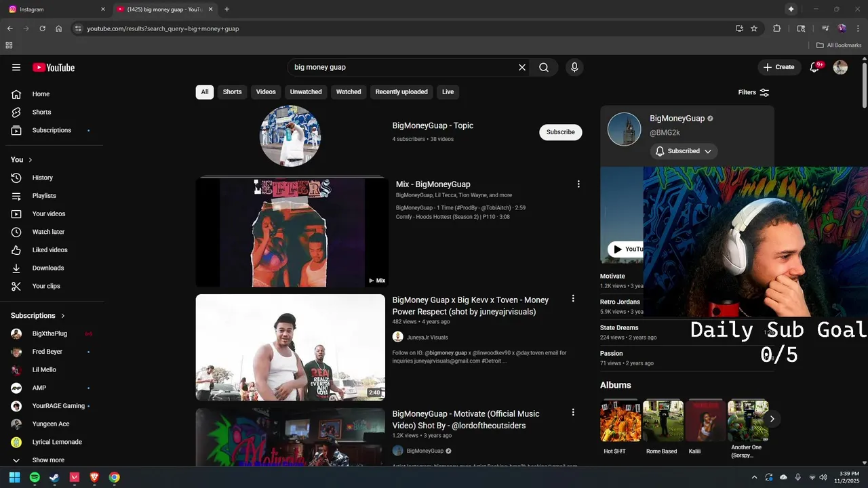Select the Live filter chip

point(448,91)
